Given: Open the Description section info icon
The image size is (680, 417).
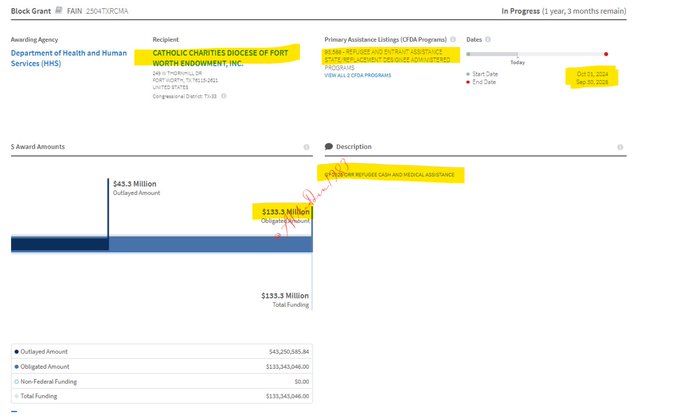Looking at the screenshot, I should 622,147.
